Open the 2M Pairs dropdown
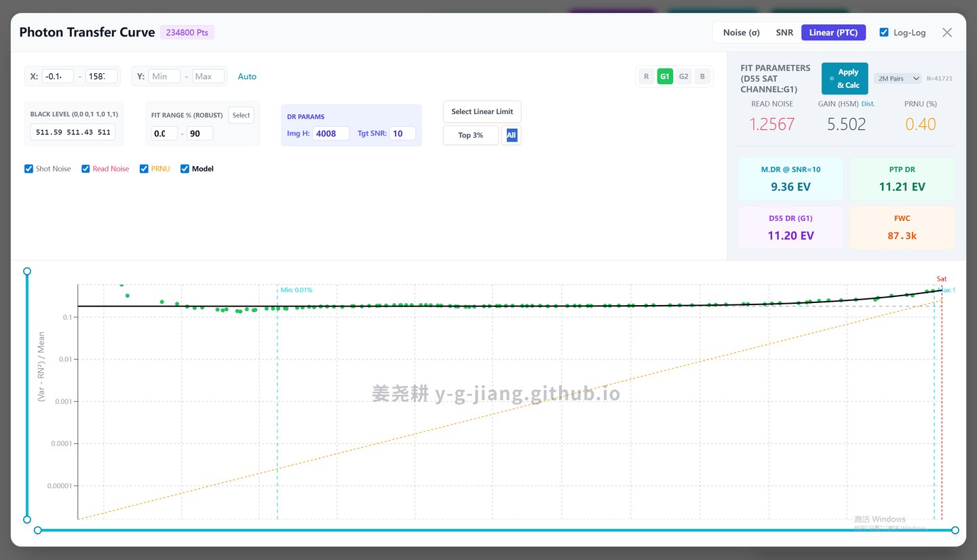 click(898, 79)
